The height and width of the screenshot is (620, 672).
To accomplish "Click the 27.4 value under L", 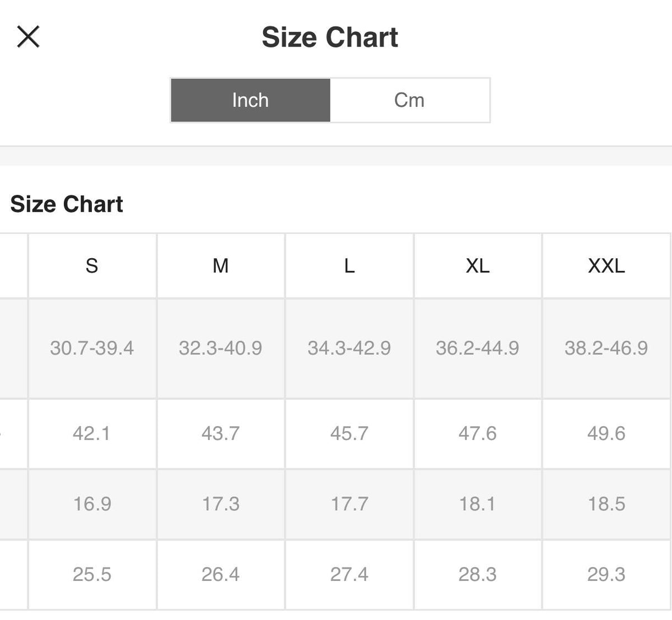I will 349,575.
